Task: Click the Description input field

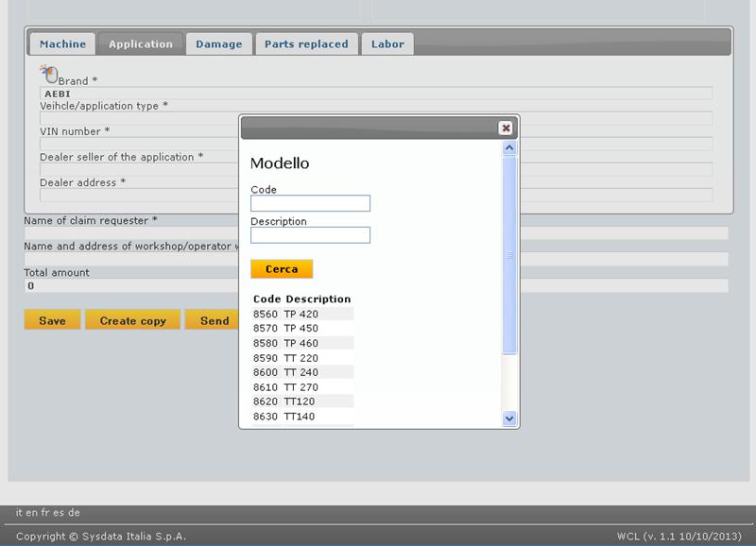Action: [310, 234]
